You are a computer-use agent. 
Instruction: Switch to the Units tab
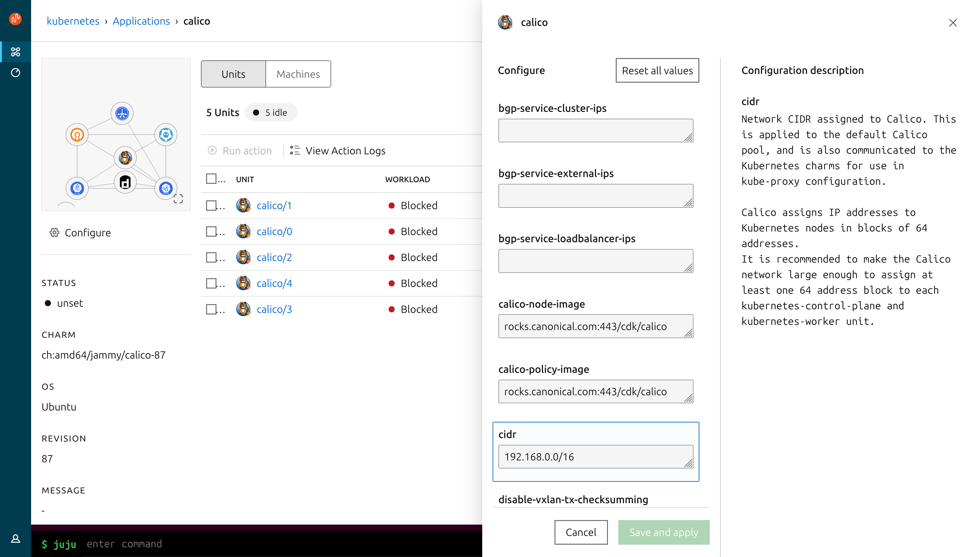233,74
